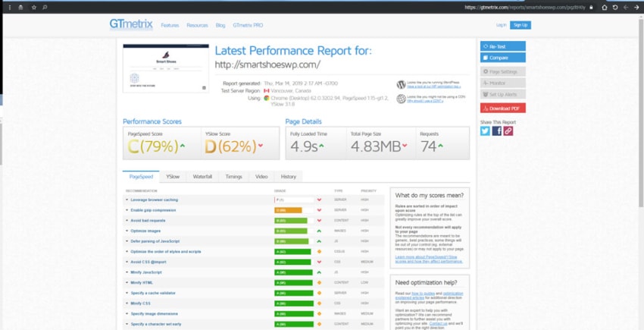Open the Video tab
The image size is (644, 330).
(x=261, y=177)
